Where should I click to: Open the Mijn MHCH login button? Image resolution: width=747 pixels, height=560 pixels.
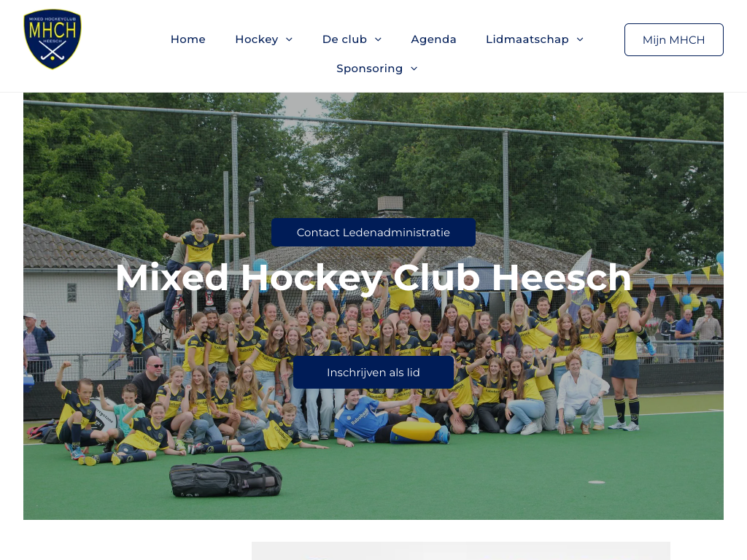point(673,39)
